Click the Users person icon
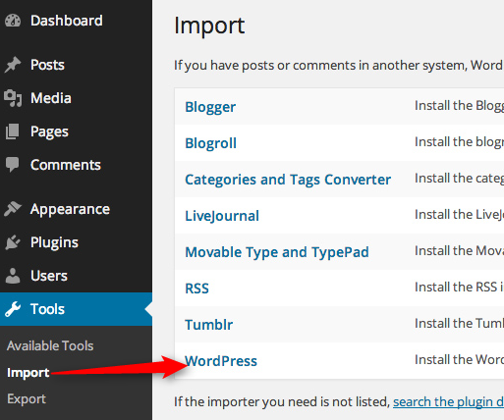 pyautogui.click(x=13, y=276)
